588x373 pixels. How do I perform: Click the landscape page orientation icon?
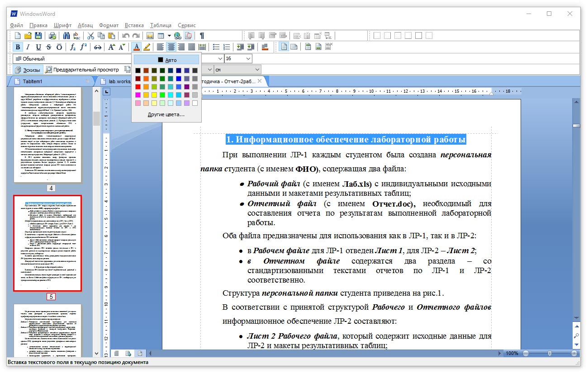(x=294, y=47)
